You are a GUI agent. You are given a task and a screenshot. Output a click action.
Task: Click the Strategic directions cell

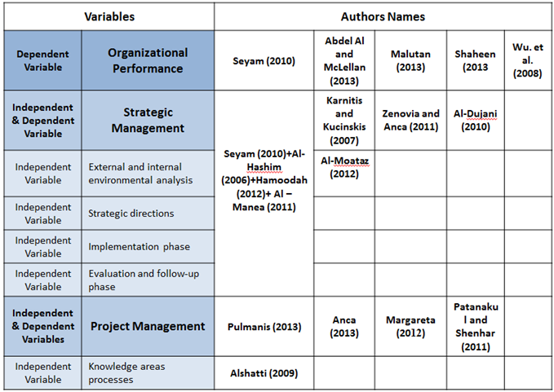(148, 214)
